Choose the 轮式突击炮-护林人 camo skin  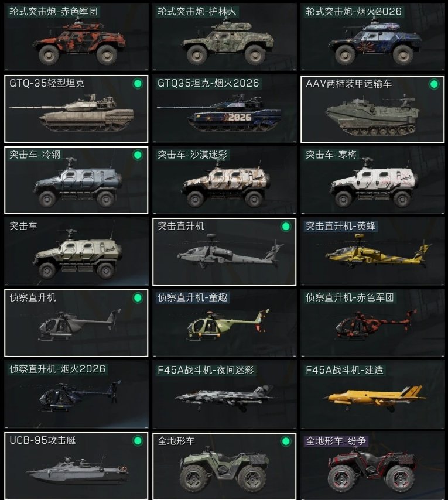pos(224,37)
